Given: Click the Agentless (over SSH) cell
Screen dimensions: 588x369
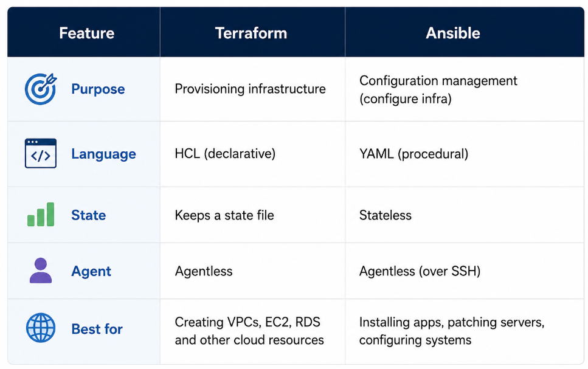Looking at the screenshot, I should (420, 271).
